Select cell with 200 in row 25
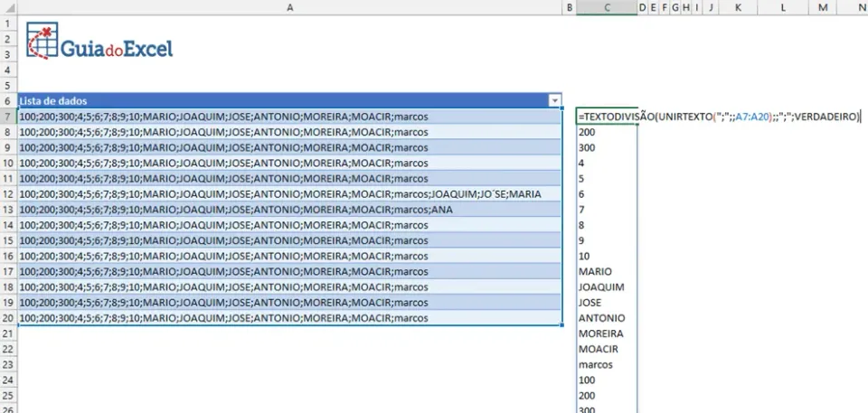 point(607,396)
